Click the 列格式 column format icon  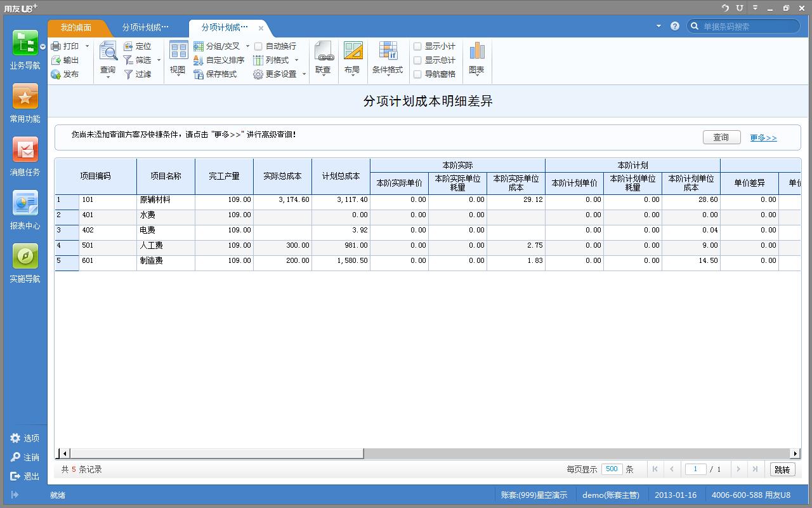point(258,60)
